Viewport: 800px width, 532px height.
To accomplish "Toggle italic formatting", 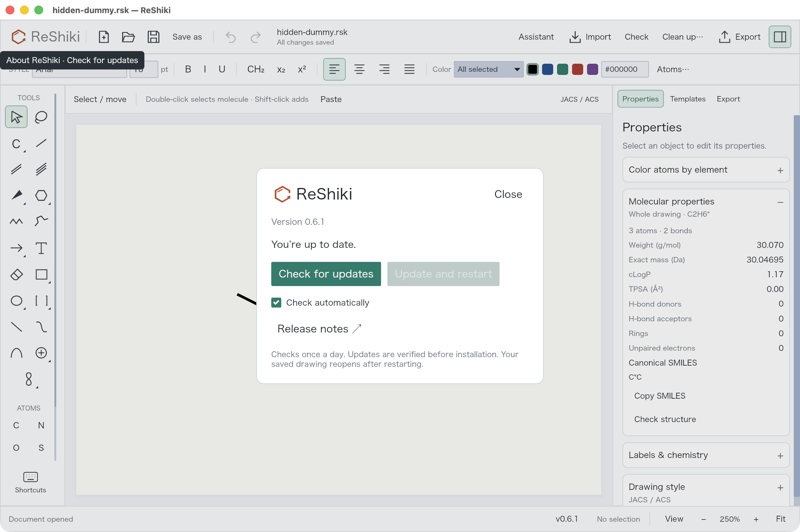I will (x=205, y=69).
